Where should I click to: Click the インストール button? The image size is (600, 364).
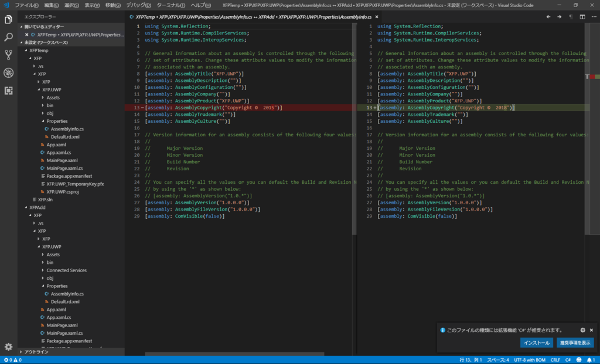(x=536, y=342)
